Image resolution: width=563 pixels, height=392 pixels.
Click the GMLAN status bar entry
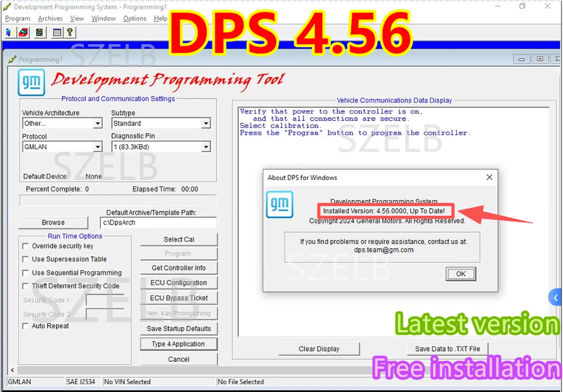(x=35, y=382)
